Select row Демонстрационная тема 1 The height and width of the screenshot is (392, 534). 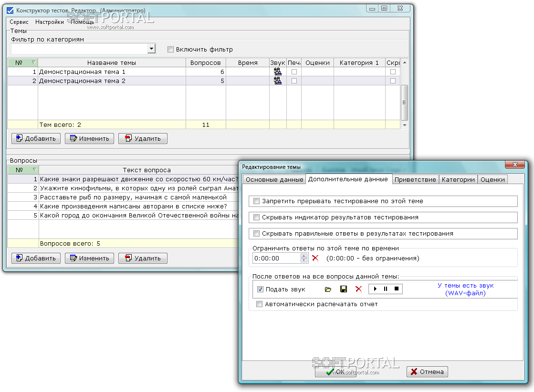click(204, 72)
